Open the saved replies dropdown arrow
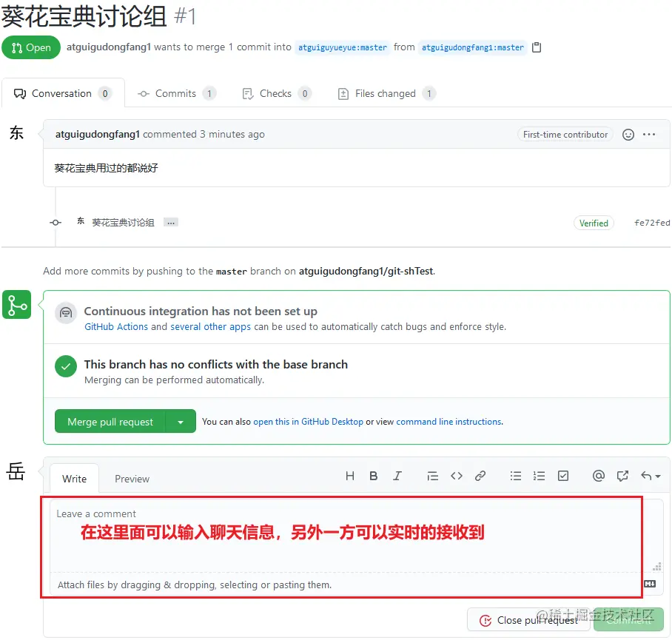Screen dimensions: 672x640 pos(650,476)
